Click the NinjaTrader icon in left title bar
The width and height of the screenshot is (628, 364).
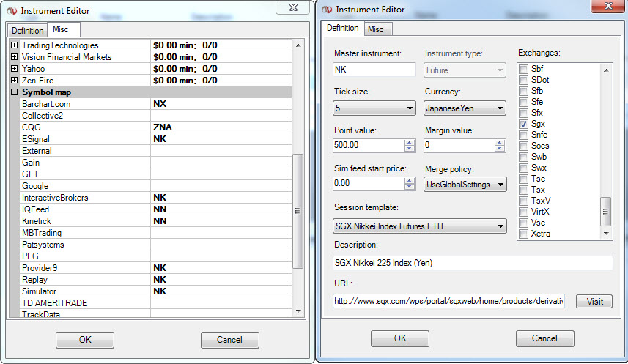point(12,11)
